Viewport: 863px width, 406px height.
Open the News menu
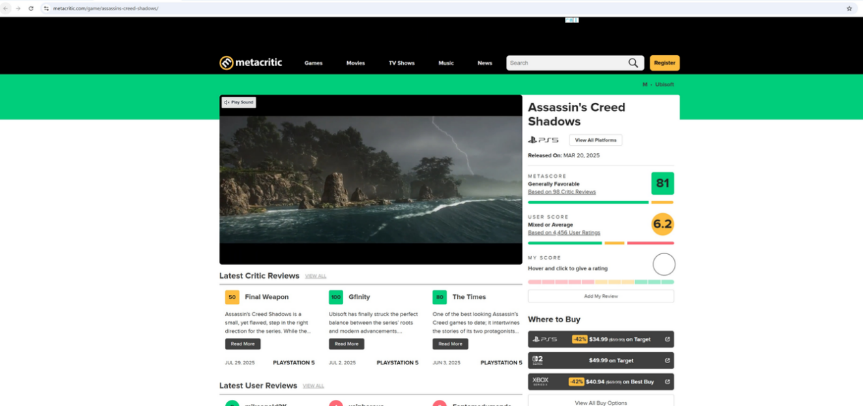tap(485, 63)
